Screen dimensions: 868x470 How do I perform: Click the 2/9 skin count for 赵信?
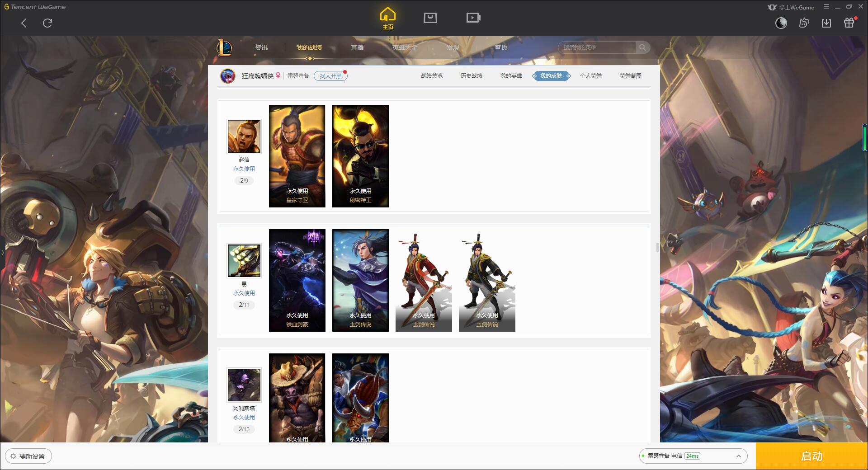pyautogui.click(x=244, y=181)
